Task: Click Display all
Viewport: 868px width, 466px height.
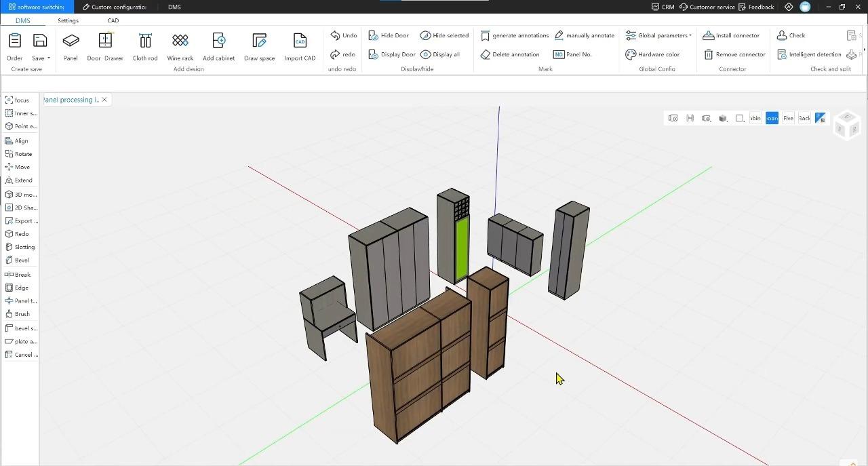Action: (x=440, y=54)
